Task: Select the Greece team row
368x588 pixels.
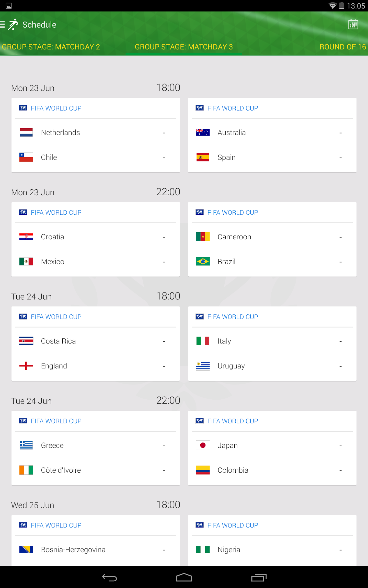Action: coord(96,445)
